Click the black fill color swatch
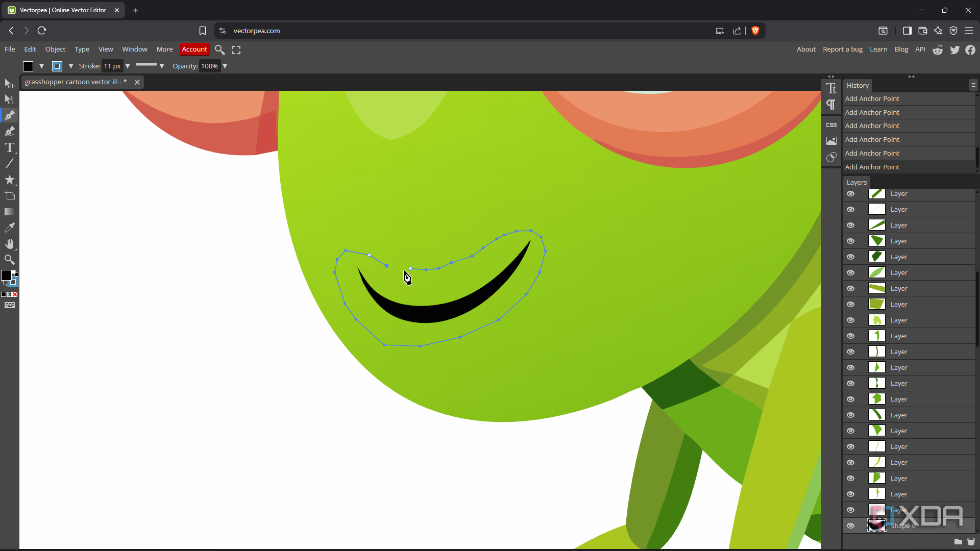The image size is (980, 551). (x=28, y=66)
